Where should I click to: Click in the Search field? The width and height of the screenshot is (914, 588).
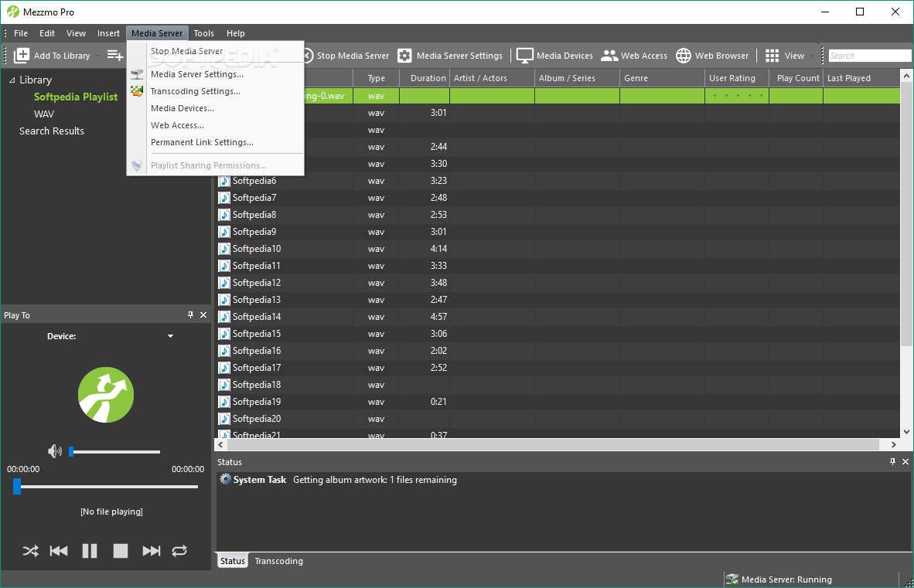pos(870,56)
